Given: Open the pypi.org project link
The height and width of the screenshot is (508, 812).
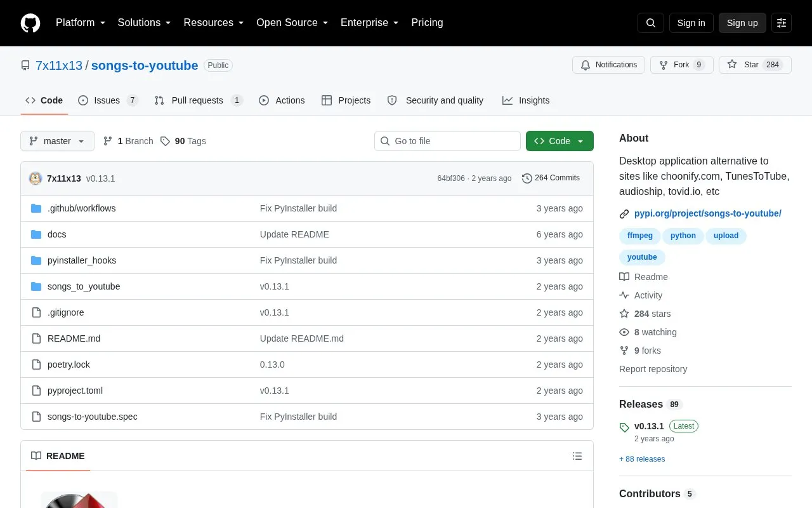Looking at the screenshot, I should (x=708, y=213).
